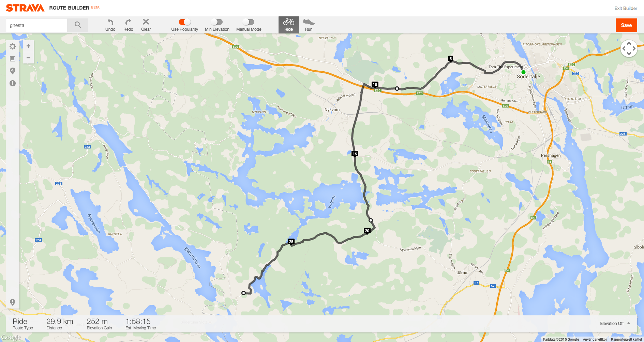Click the map pin segment icon
Viewport: 644px width, 342px height.
click(13, 71)
